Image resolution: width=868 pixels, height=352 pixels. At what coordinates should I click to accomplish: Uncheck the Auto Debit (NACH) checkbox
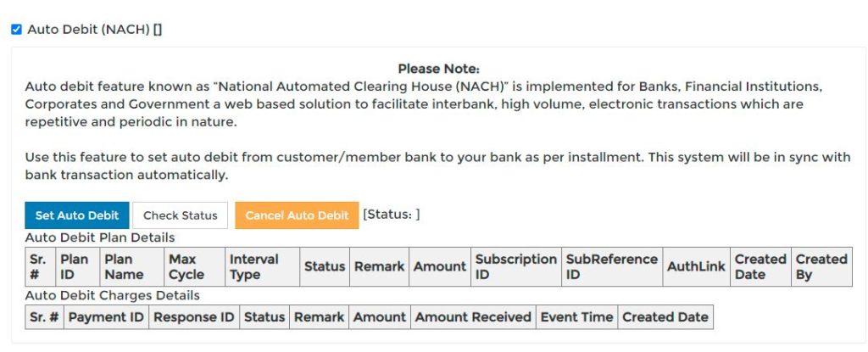click(17, 30)
